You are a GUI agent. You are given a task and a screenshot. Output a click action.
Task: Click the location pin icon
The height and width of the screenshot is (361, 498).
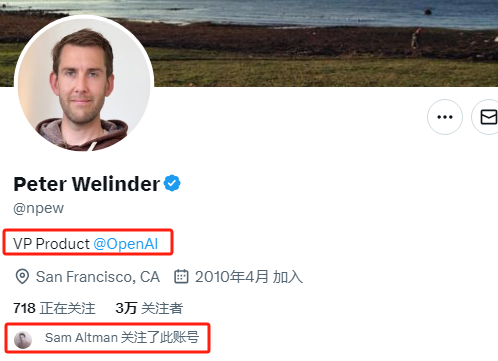point(22,277)
